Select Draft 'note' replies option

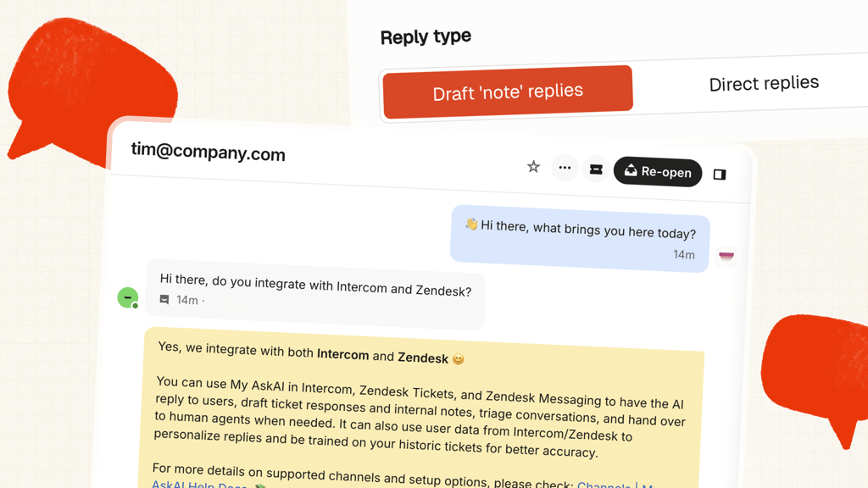coord(508,91)
